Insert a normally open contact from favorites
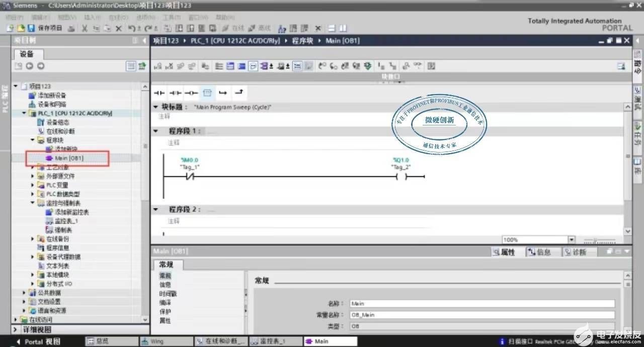The width and height of the screenshot is (644, 347). (159, 93)
